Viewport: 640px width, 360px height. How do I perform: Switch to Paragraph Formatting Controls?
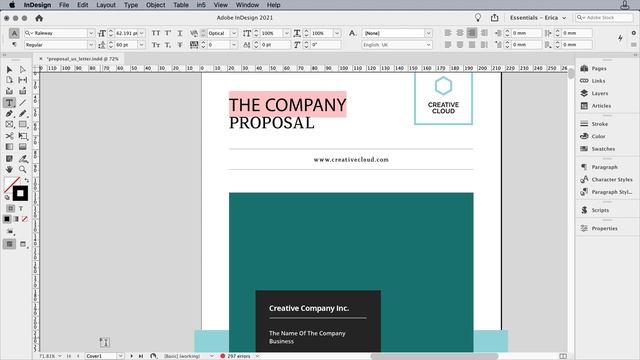coord(14,44)
